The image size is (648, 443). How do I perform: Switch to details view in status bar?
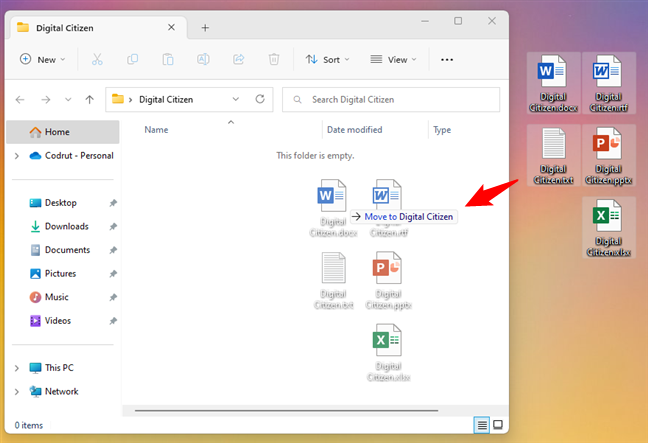(482, 425)
